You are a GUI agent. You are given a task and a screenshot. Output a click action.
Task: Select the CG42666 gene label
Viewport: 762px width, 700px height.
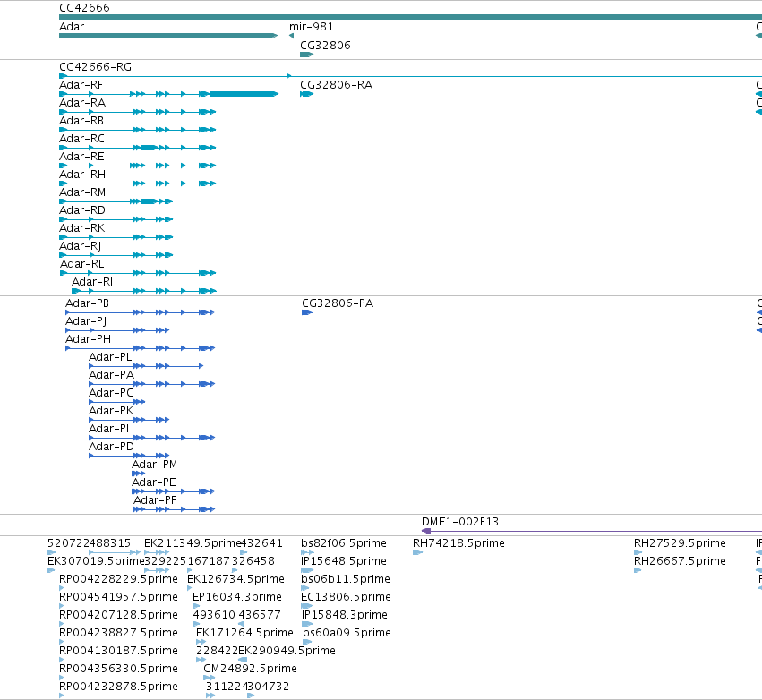(84, 8)
